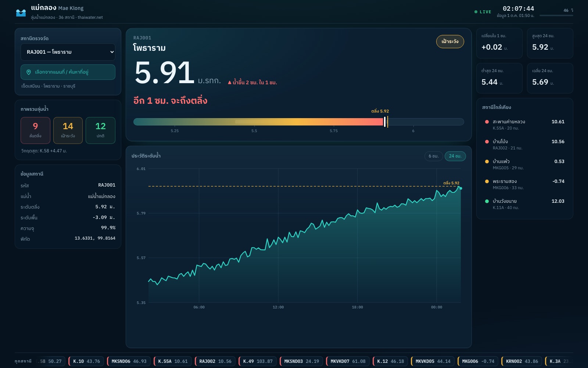Select nearby station K.55A at 10.61

[x=524, y=125]
